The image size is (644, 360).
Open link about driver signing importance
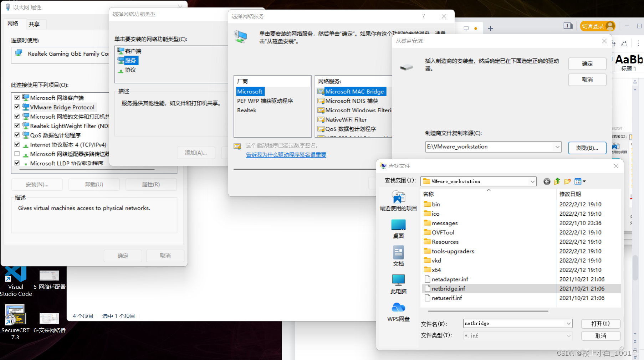[286, 155]
